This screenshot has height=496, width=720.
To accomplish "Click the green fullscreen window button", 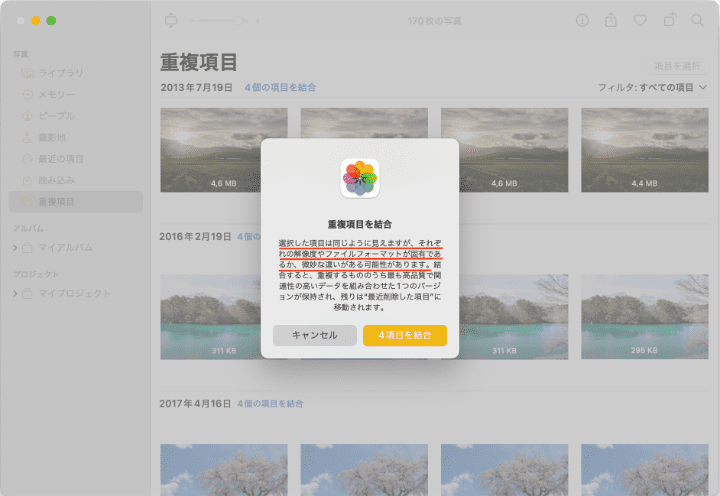I will click(51, 21).
